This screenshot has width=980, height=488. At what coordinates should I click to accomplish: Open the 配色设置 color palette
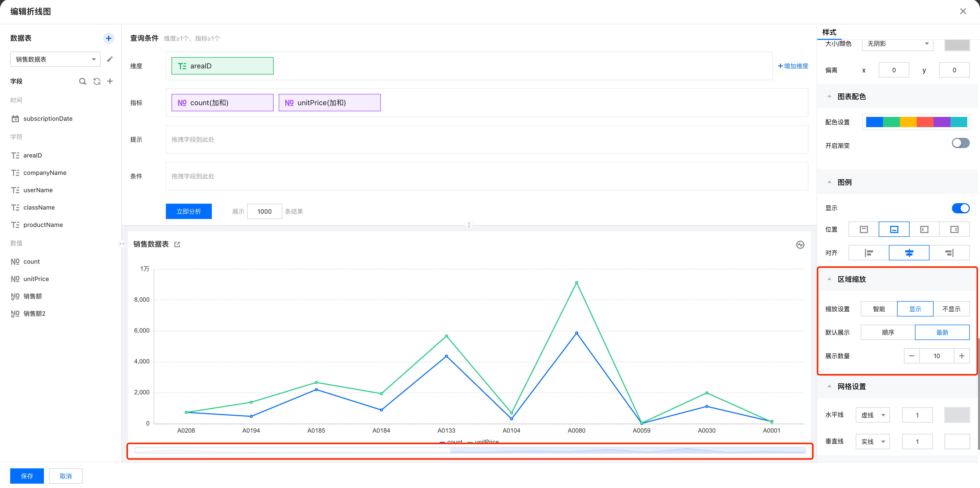[x=916, y=122]
